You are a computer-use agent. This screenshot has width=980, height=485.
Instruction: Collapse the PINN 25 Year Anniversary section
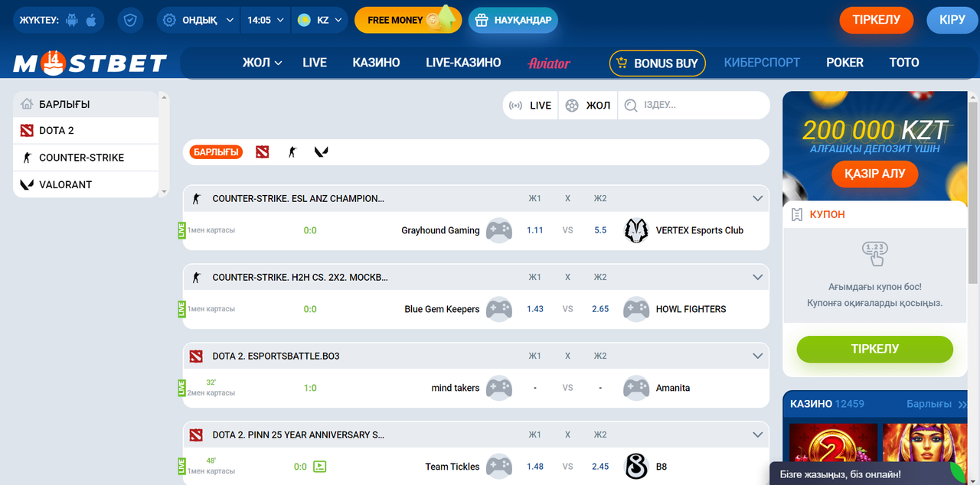(758, 435)
